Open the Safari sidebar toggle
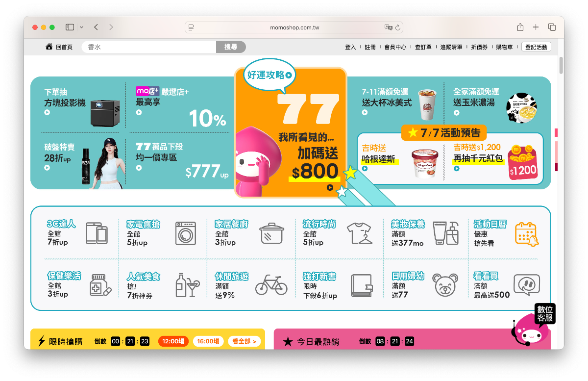 [69, 27]
